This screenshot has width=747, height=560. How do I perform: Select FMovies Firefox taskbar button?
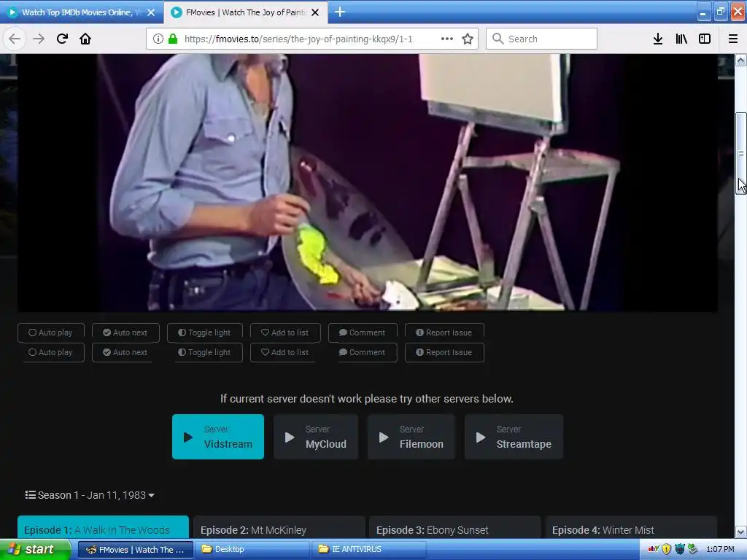click(135, 550)
